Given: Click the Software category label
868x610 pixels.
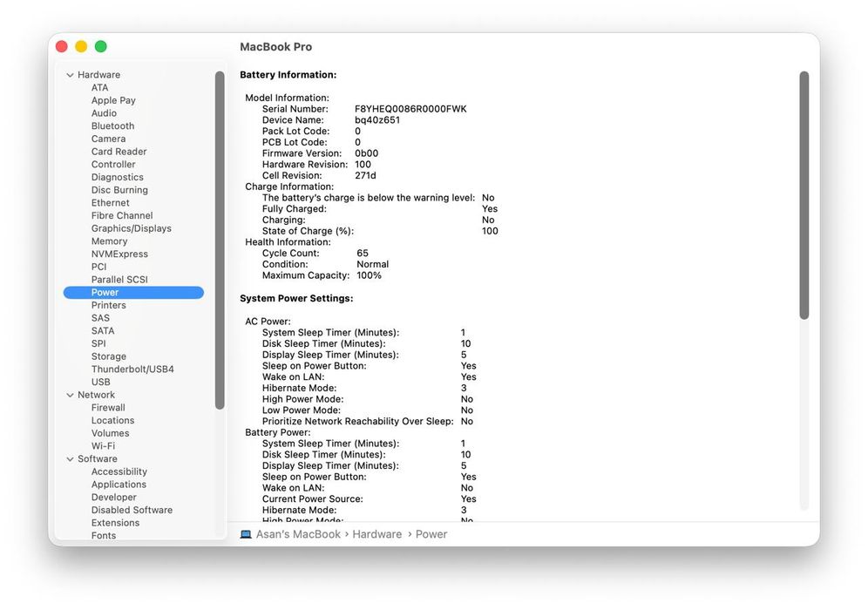Looking at the screenshot, I should pos(98,459).
